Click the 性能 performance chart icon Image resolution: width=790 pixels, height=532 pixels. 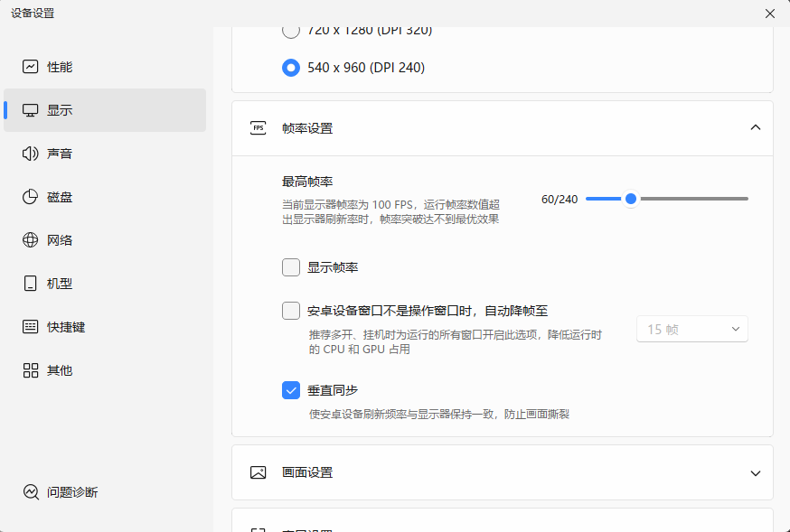coord(31,67)
